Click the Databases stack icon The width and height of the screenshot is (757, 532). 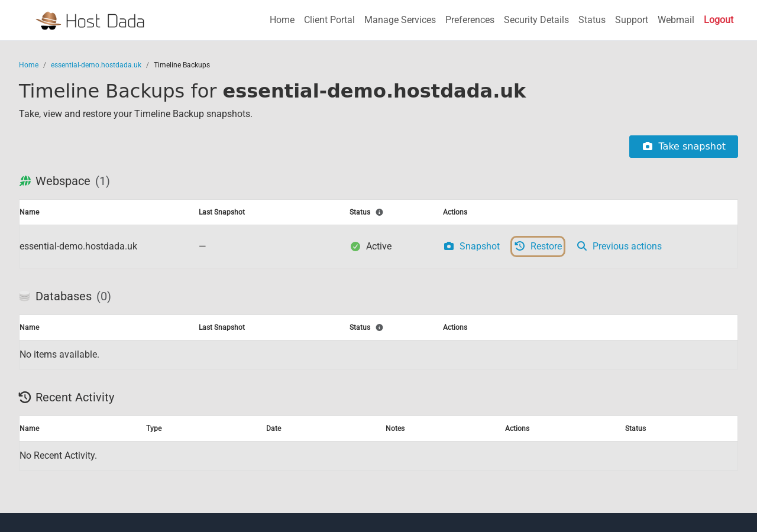coord(24,297)
